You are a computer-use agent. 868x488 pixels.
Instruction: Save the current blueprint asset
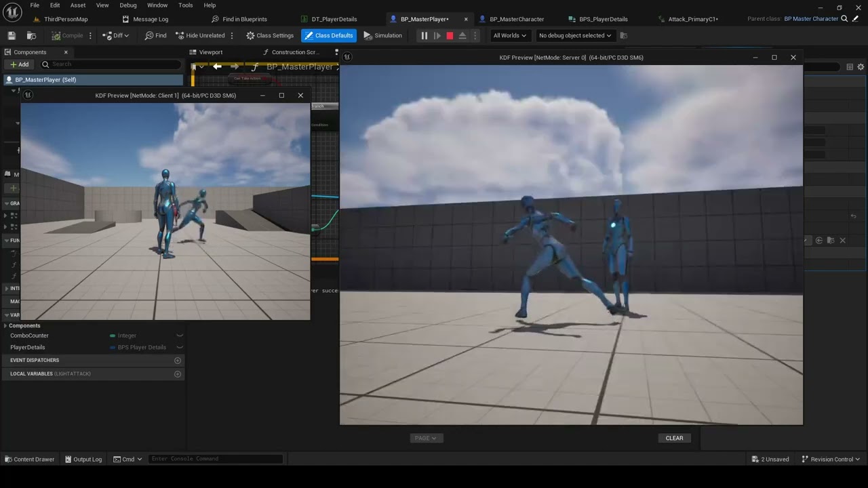[12, 35]
